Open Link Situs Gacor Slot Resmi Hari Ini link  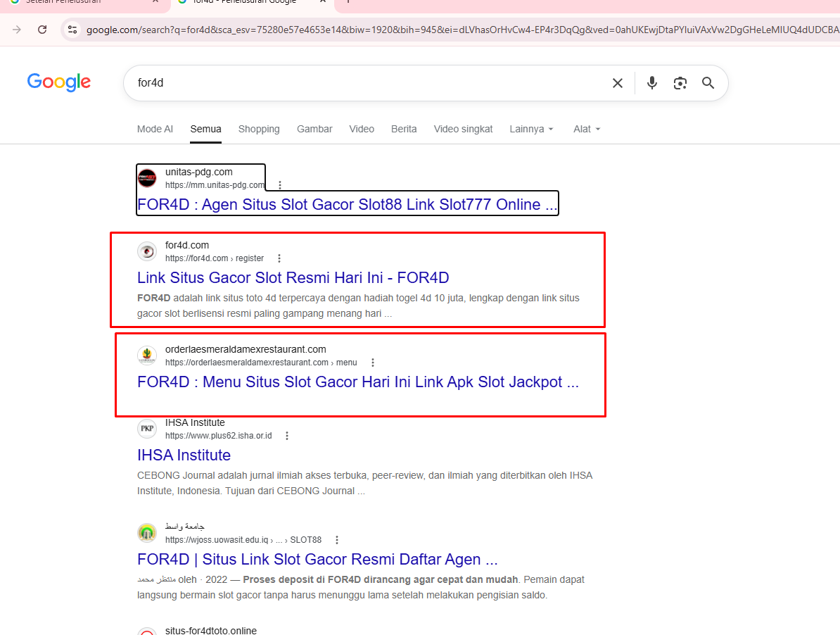click(x=293, y=277)
